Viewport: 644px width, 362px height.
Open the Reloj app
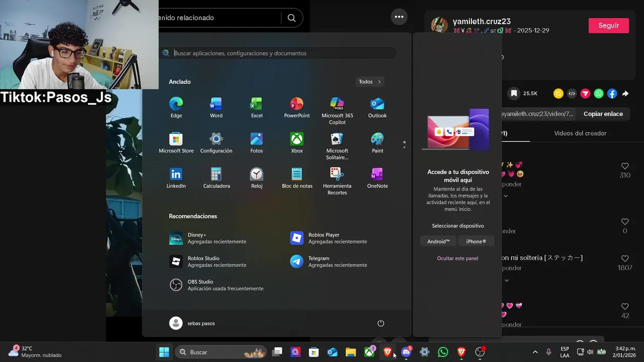(x=257, y=178)
